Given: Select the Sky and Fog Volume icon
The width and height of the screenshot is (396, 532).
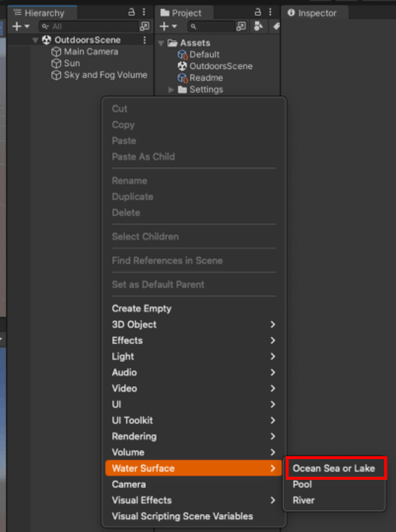Looking at the screenshot, I should point(56,75).
